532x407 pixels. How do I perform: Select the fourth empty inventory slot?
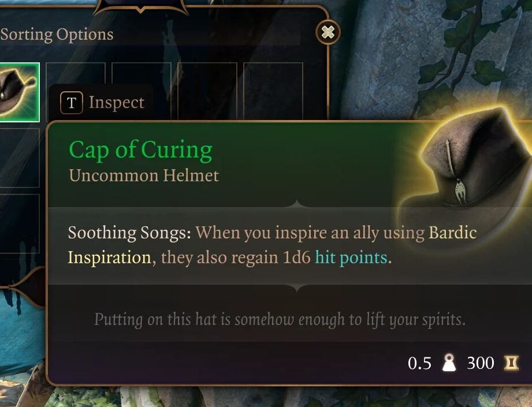207,91
